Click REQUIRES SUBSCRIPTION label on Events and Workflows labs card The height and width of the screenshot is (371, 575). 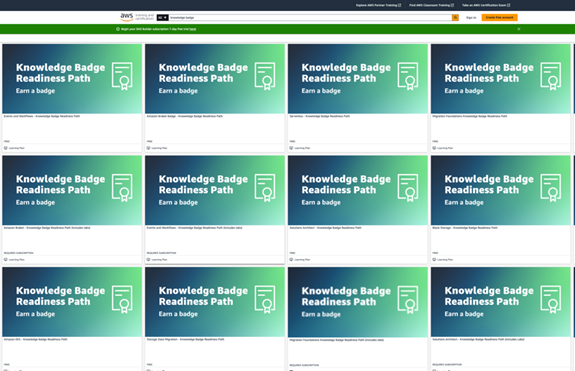[161, 253]
